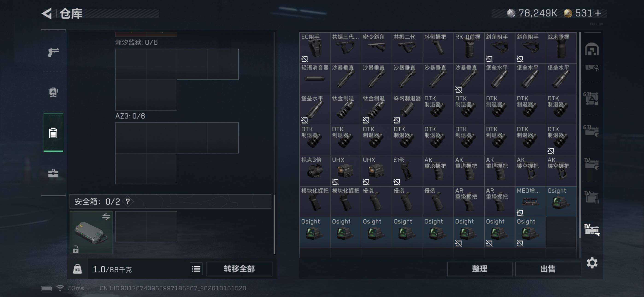644x297 pixels.
Task: Select the second GTI stash page icon
Action: pos(591,131)
